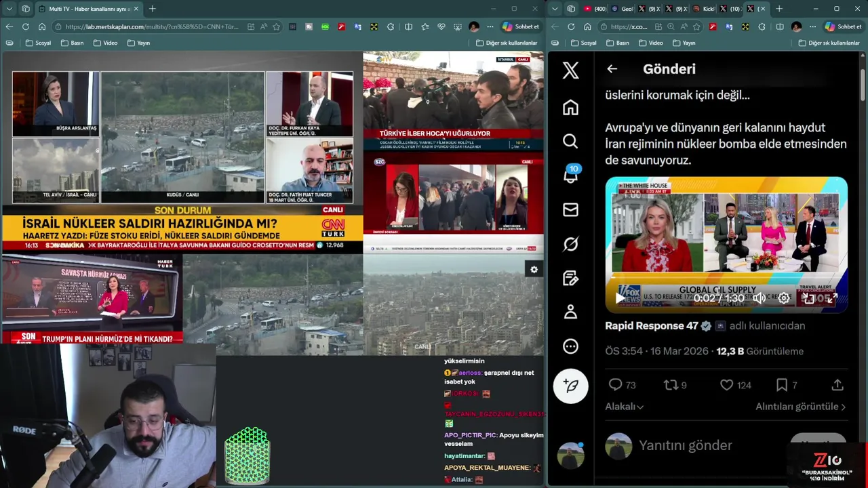Screen dimensions: 868x488
Task: Open Yayın bookmarks folder in left window
Action: pyautogui.click(x=138, y=43)
